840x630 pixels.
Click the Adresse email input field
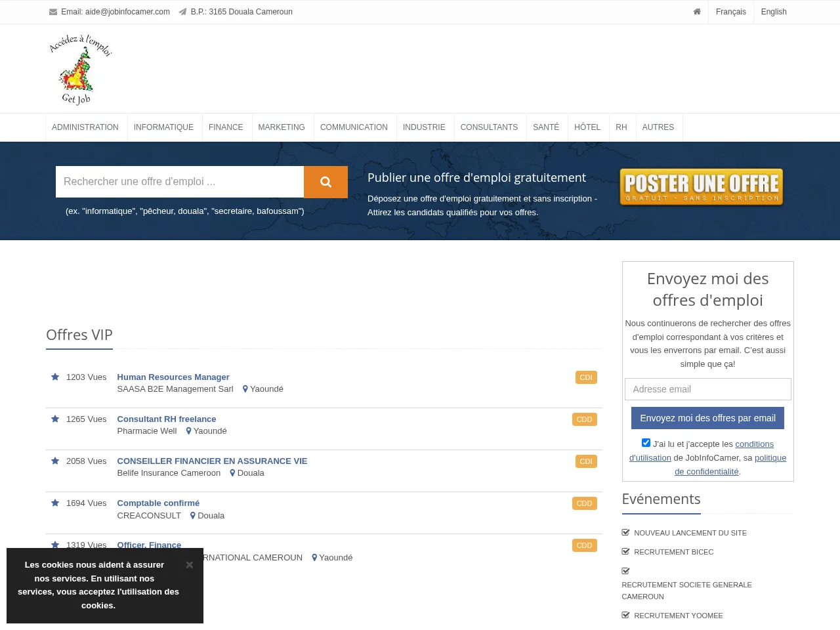(707, 389)
